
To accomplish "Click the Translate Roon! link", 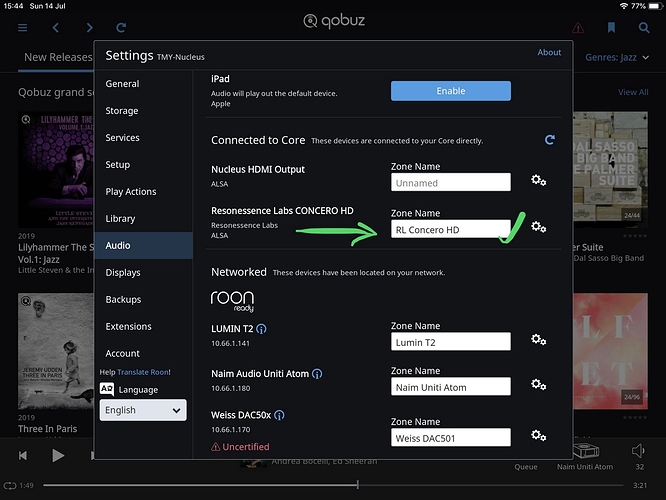I will [144, 372].
